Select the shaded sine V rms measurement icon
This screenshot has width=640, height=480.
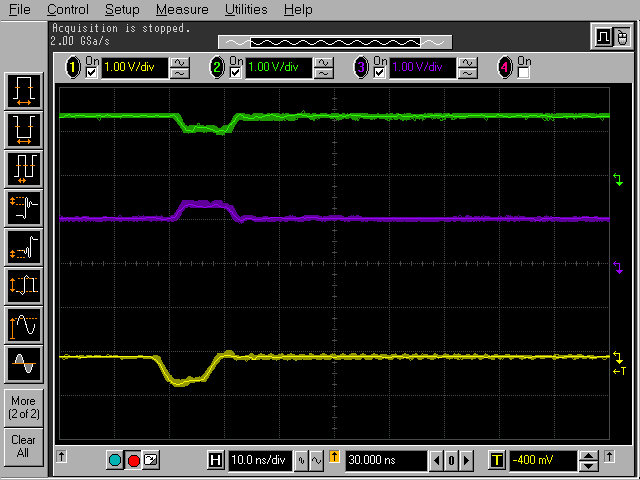(23, 364)
